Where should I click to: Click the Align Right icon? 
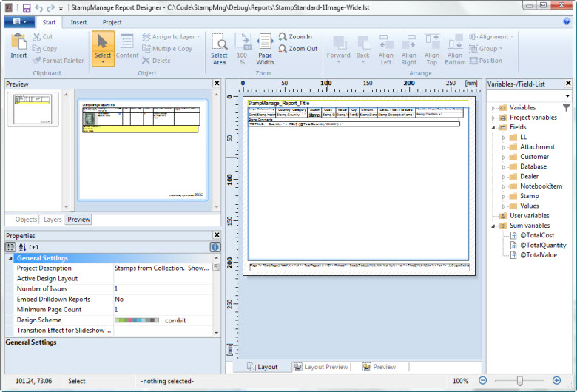click(408, 41)
